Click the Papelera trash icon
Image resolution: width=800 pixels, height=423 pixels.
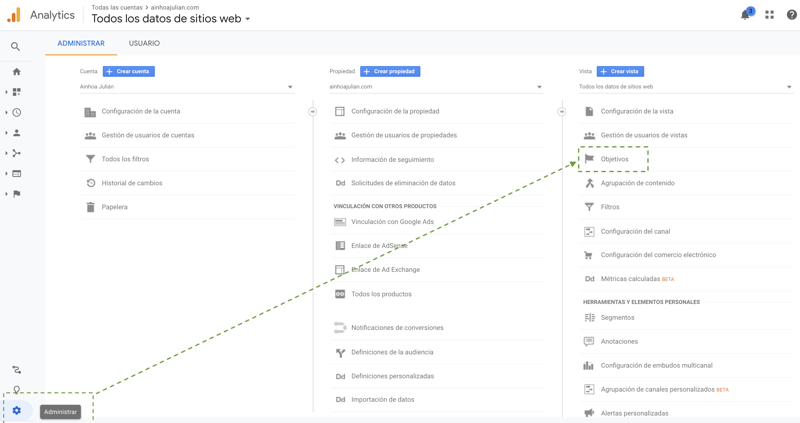tap(90, 207)
